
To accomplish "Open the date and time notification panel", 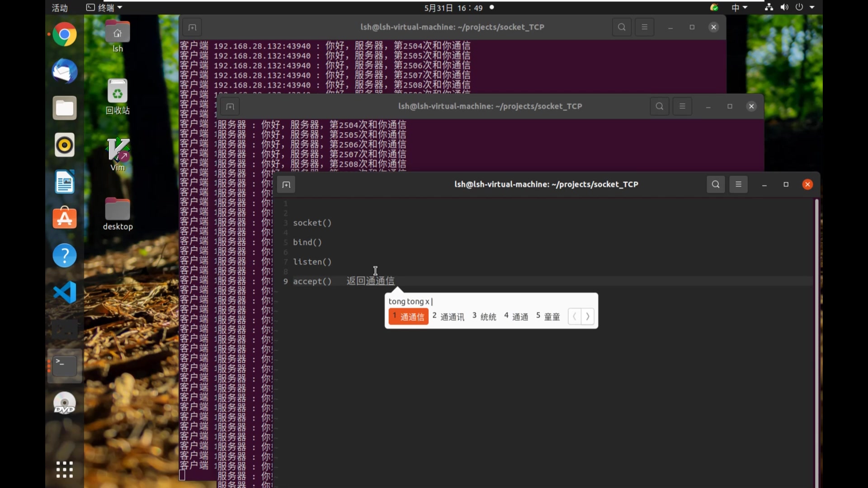I will 453,8.
